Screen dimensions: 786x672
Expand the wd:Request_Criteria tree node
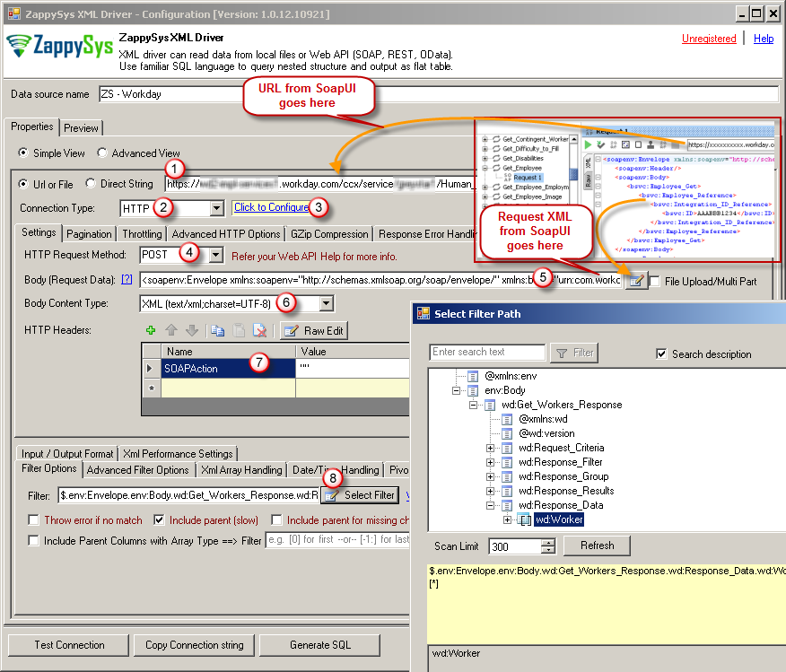(490, 448)
